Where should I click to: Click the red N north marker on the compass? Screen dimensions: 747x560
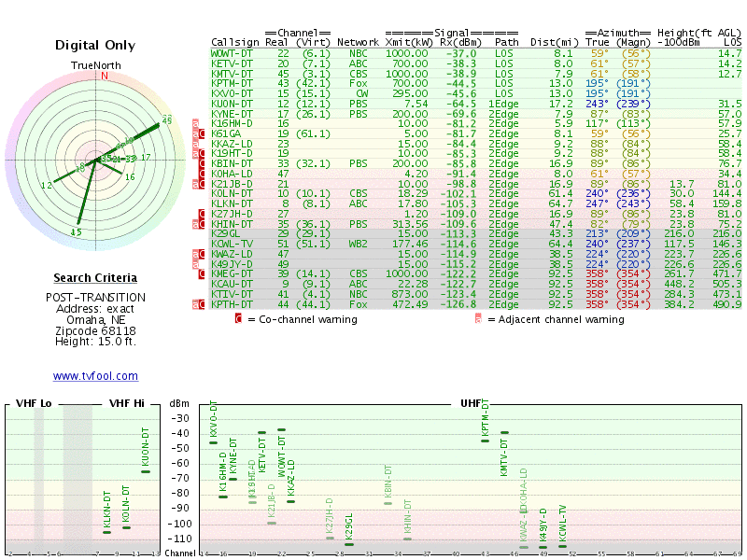tap(105, 76)
